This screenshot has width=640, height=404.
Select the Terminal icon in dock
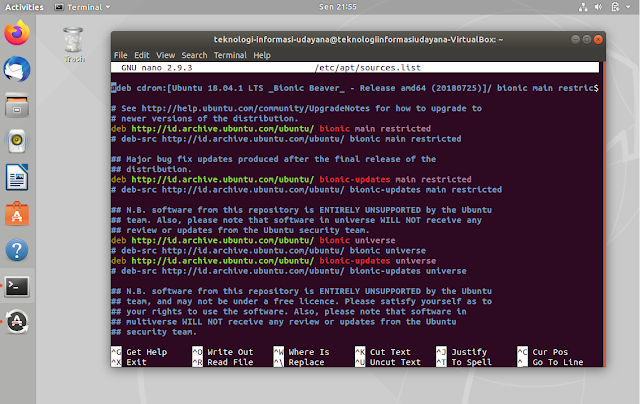[17, 286]
